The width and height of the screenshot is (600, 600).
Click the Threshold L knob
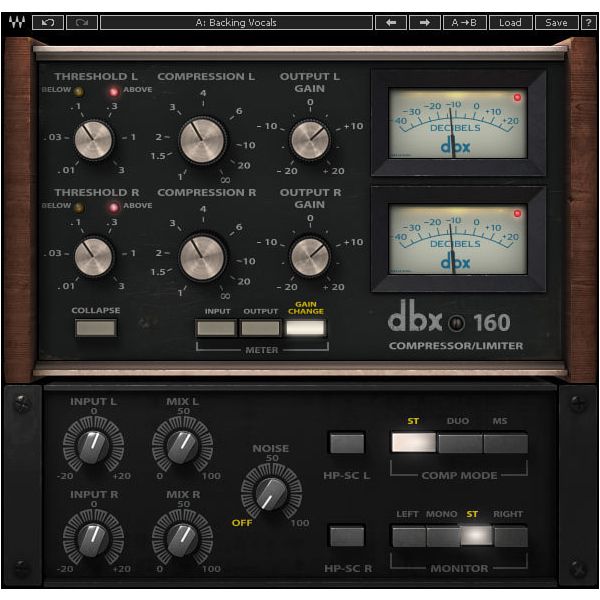click(95, 137)
